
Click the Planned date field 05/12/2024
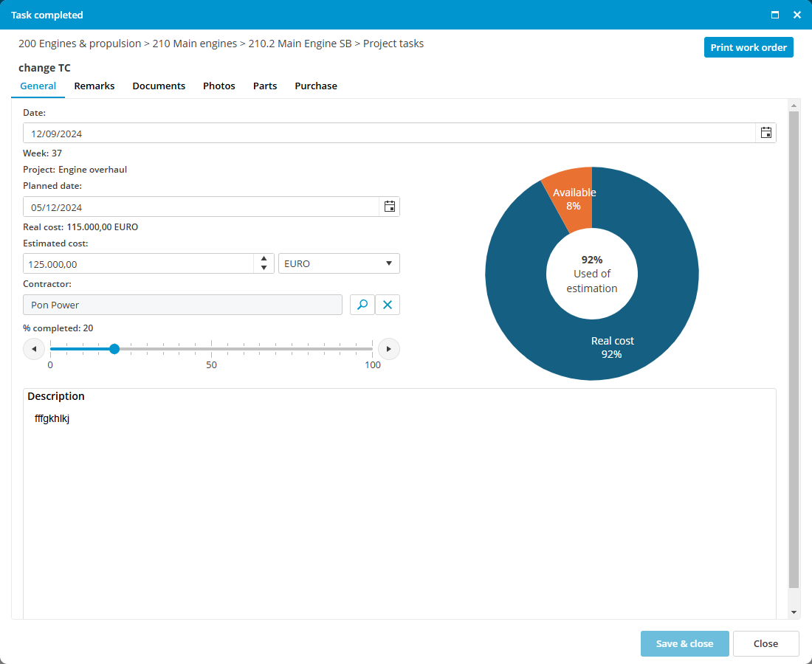point(202,207)
